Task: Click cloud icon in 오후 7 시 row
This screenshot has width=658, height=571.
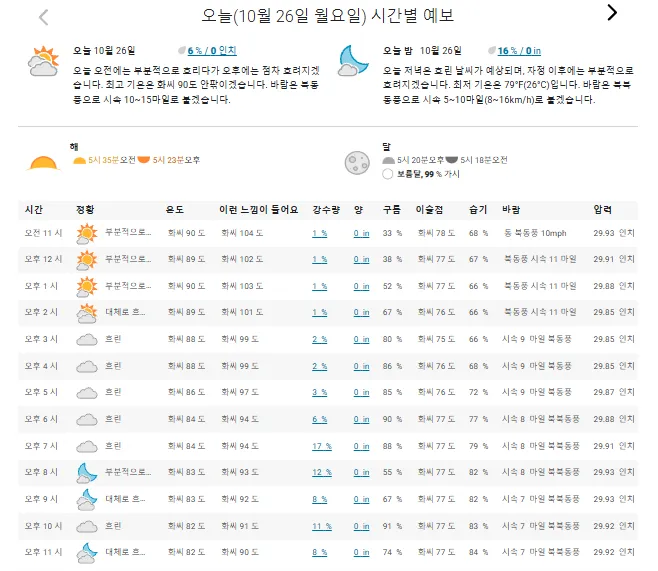Action: (87, 446)
